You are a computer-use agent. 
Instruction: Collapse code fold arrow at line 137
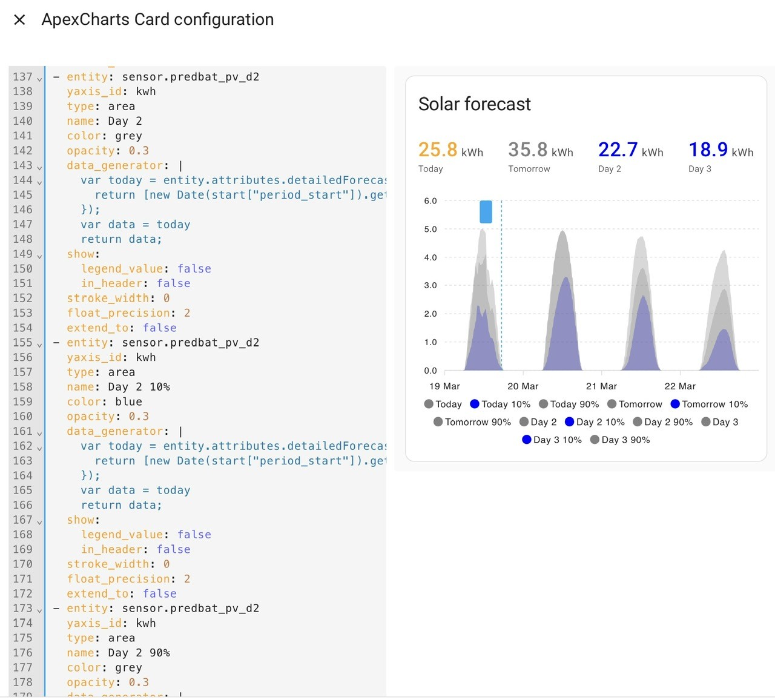[x=39, y=79]
